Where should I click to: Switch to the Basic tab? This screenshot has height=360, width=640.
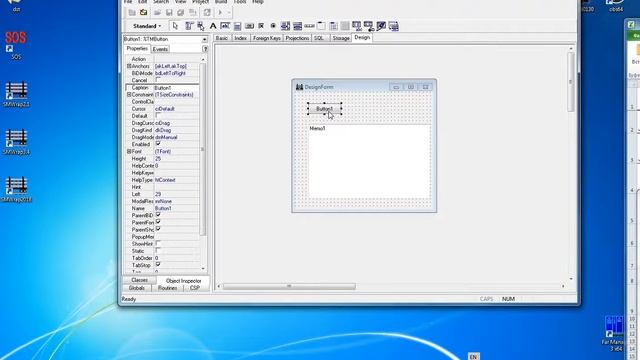point(222,38)
